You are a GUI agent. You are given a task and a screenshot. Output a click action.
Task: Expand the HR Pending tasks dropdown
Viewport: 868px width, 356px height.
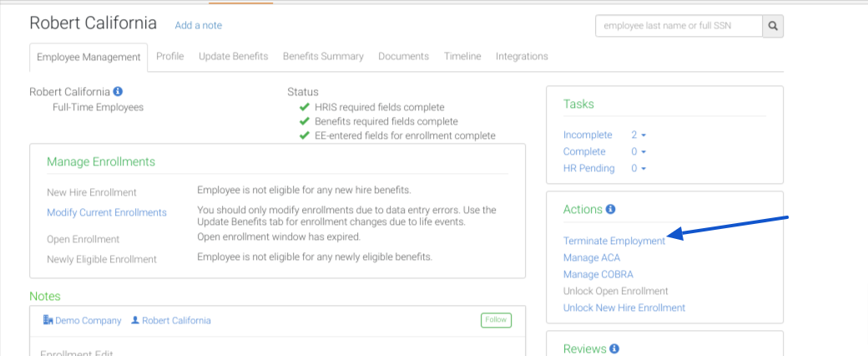638,168
